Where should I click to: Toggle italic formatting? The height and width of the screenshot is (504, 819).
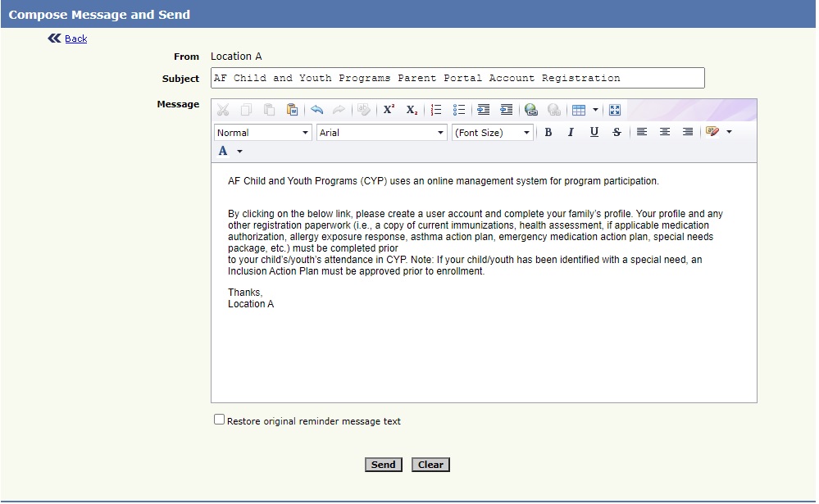[x=571, y=133]
